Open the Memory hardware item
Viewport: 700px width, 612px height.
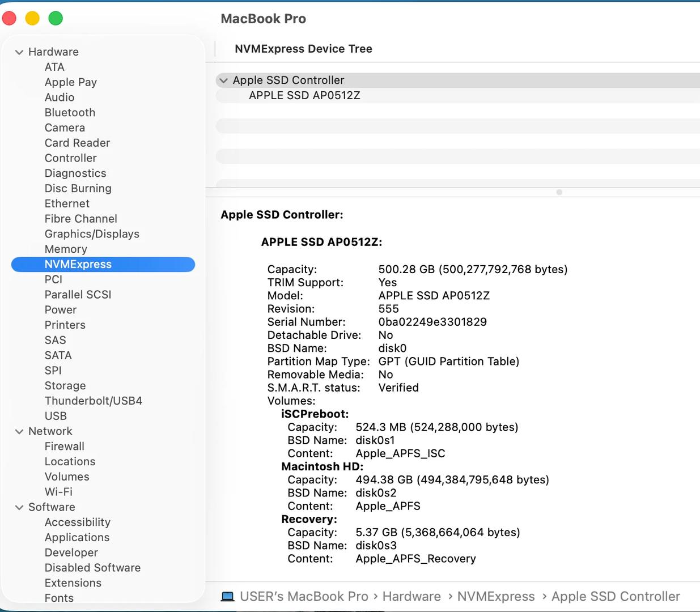66,249
